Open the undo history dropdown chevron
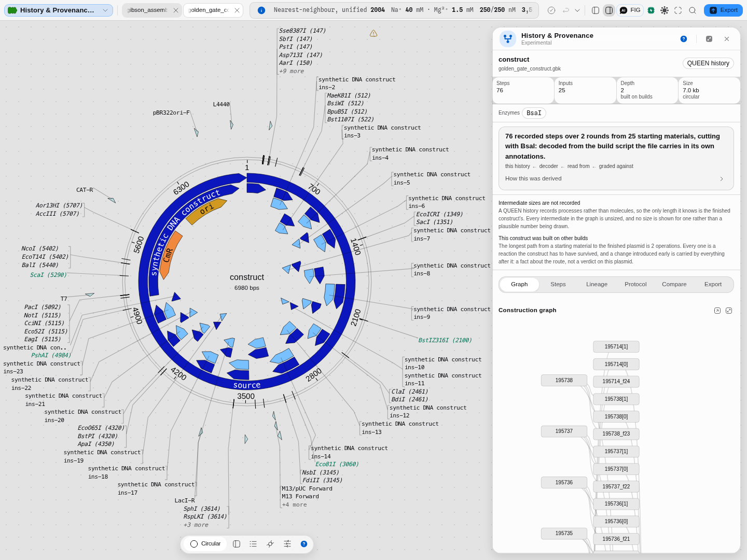 pos(577,10)
